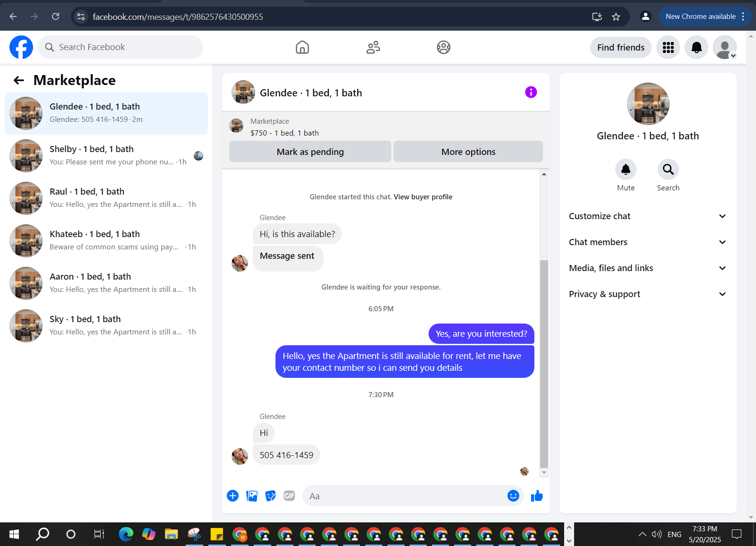This screenshot has width=756, height=546.
Task: Switch ENG input language indicator
Action: tap(674, 534)
